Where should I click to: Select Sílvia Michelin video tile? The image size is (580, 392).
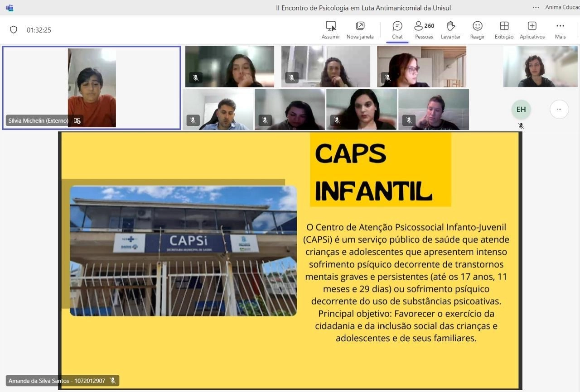[x=92, y=88]
